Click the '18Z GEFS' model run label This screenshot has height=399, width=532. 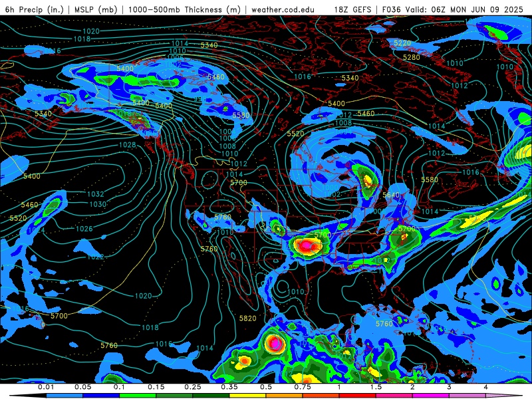(353, 9)
